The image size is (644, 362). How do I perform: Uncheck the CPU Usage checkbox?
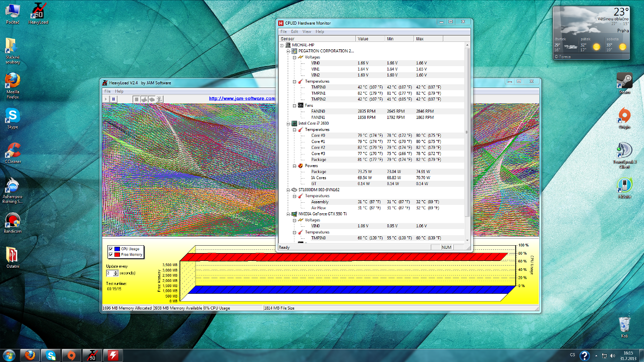tap(111, 249)
